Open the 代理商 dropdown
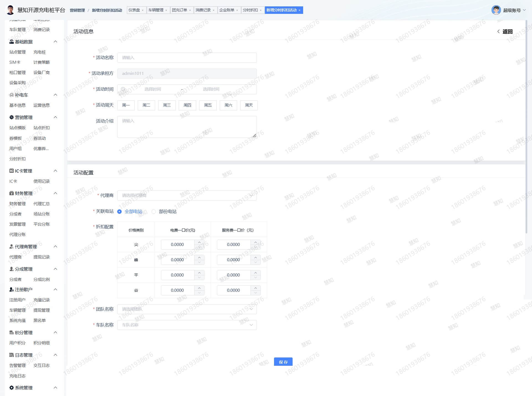Viewport: 532px width, 396px height. [187, 196]
